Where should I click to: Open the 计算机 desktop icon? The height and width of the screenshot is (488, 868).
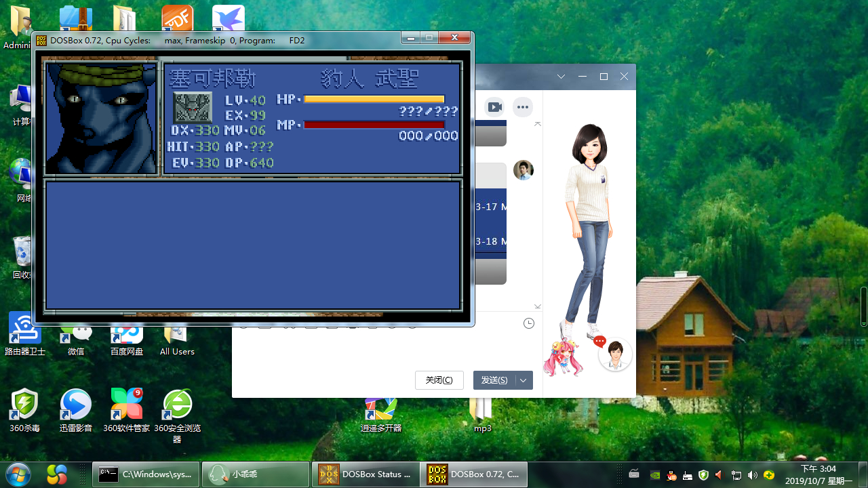22,105
